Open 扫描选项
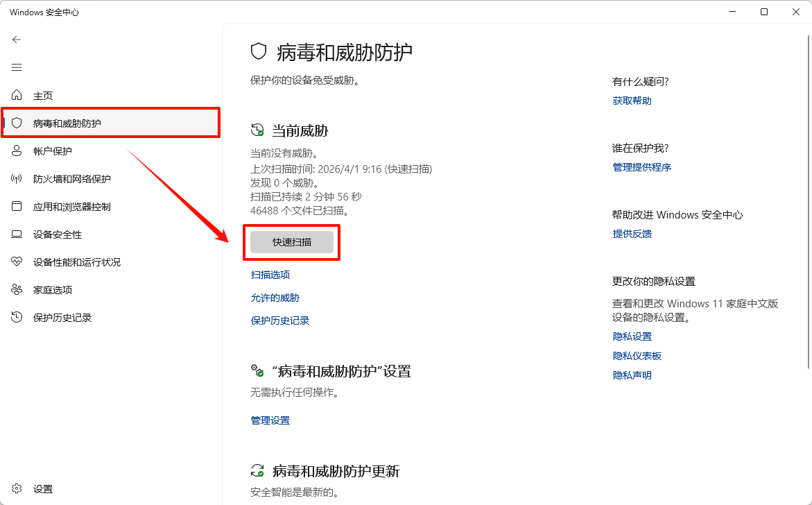The image size is (812, 505). [x=270, y=274]
